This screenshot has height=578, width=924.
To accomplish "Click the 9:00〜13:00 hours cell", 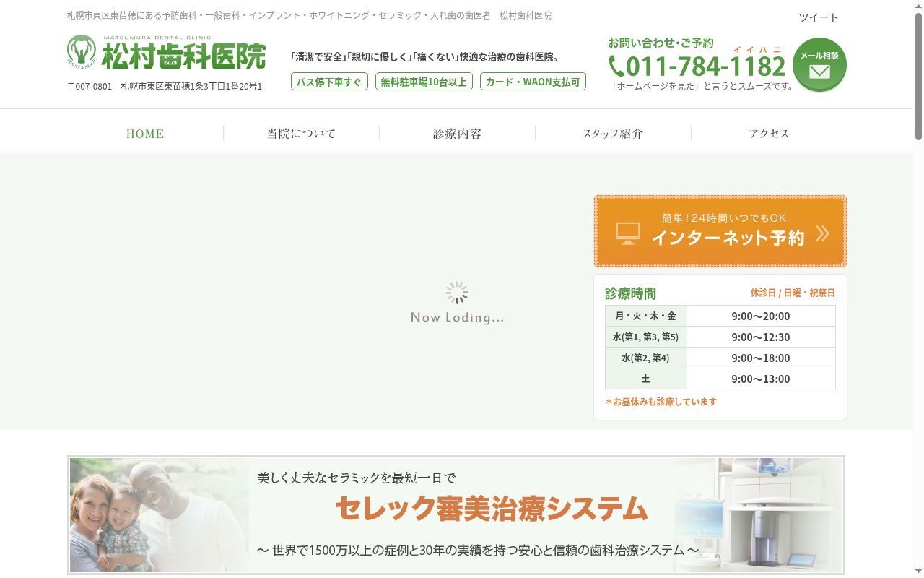I will (x=761, y=379).
